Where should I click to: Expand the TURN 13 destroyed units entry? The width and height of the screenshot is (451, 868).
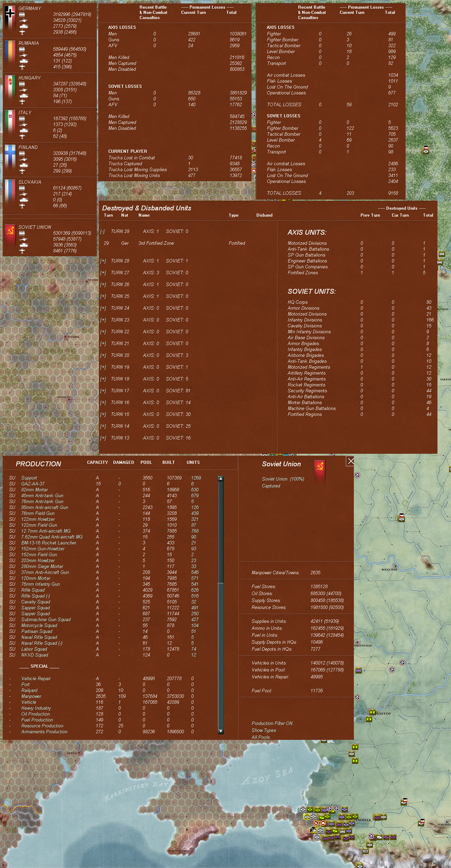coord(103,438)
